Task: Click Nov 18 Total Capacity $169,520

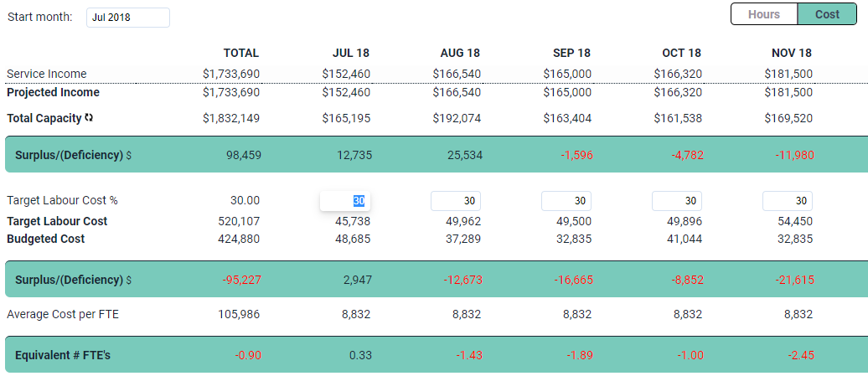Action: (789, 118)
